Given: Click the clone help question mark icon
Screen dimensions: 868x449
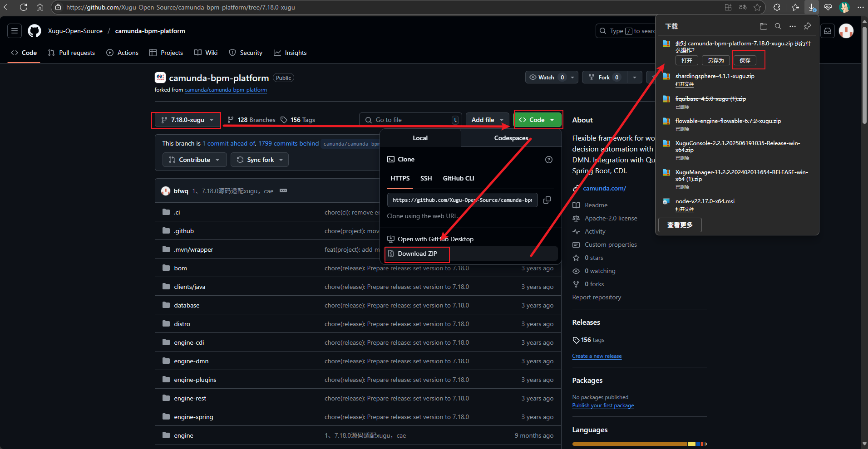Looking at the screenshot, I should pos(549,160).
